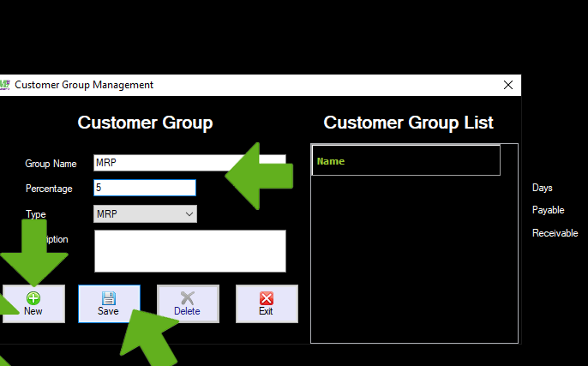Select the Payable label on the right
This screenshot has width=588, height=366.
pyautogui.click(x=548, y=210)
